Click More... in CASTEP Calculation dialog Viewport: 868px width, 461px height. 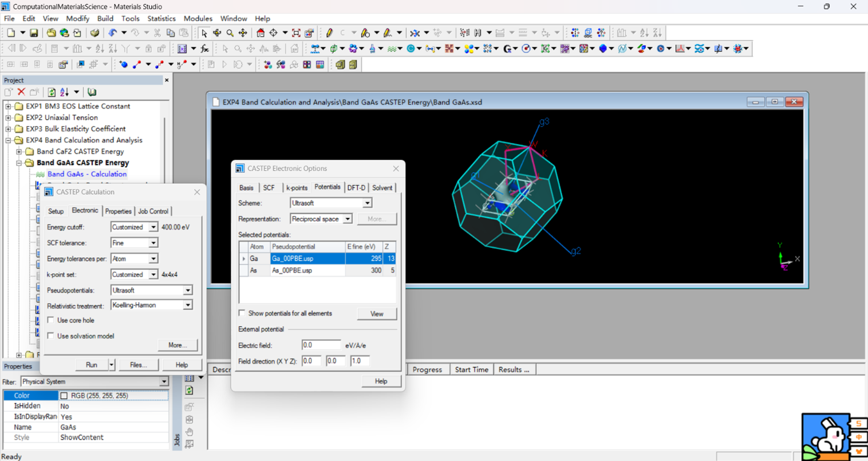coord(177,345)
